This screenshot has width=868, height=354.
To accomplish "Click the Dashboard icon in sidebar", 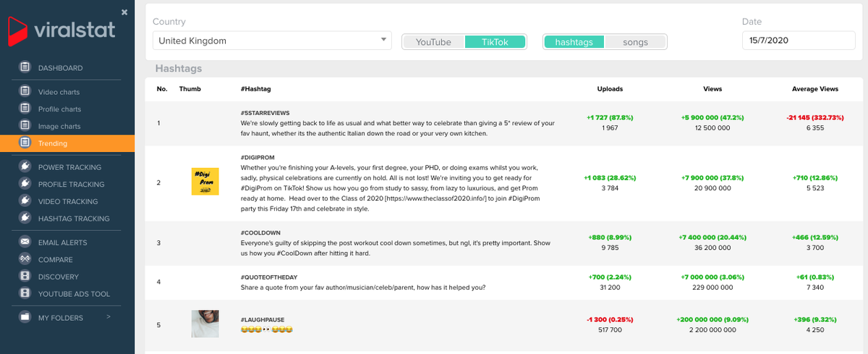I will point(25,68).
